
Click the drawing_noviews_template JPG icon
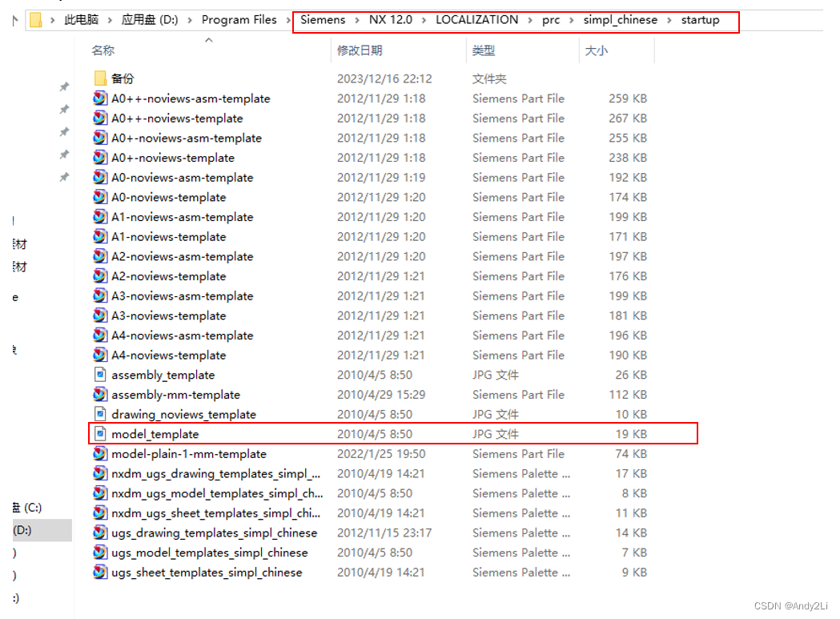click(99, 414)
